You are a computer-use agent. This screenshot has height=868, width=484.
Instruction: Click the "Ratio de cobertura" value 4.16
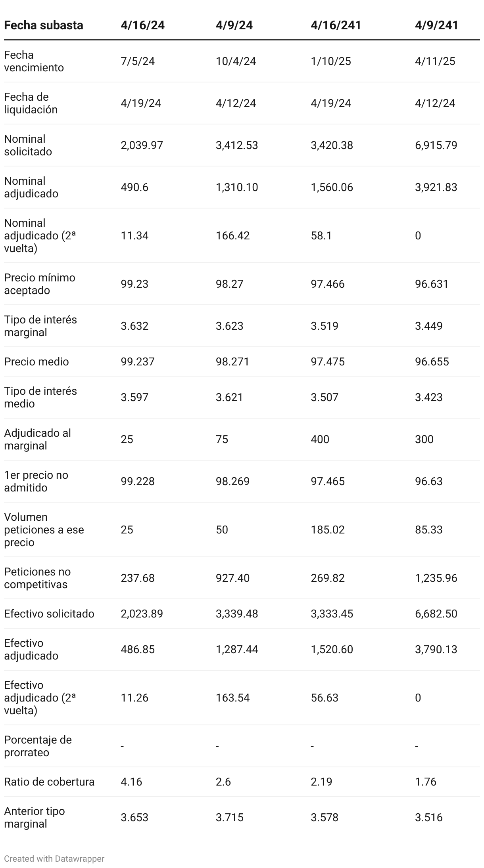coord(131,782)
